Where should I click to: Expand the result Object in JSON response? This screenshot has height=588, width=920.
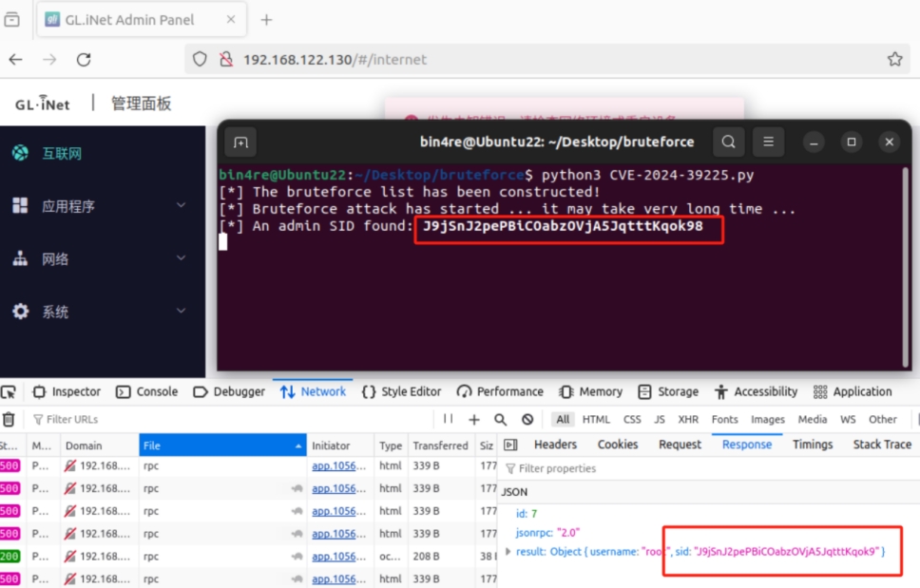(508, 552)
